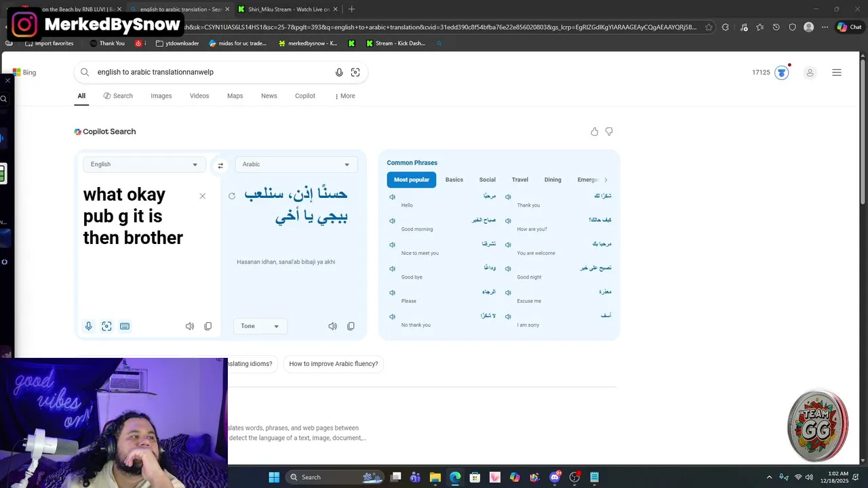This screenshot has height=488, width=868.
Task: Open ytdownloader bookmark folder
Action: pos(177,43)
